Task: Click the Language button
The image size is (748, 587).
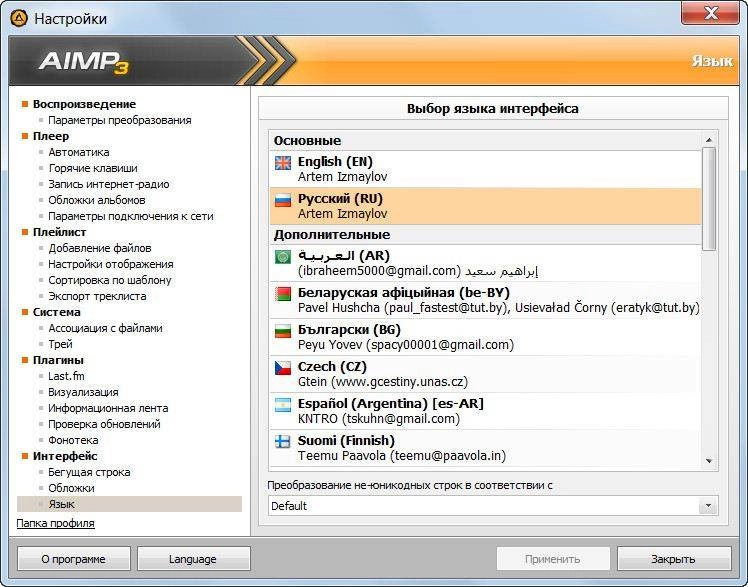Action: [193, 558]
